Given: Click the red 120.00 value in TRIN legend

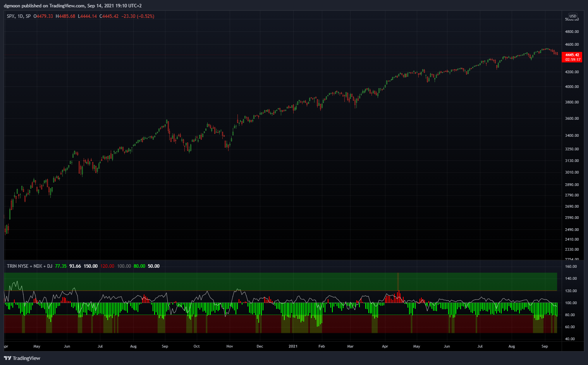Looking at the screenshot, I should pos(107,266).
